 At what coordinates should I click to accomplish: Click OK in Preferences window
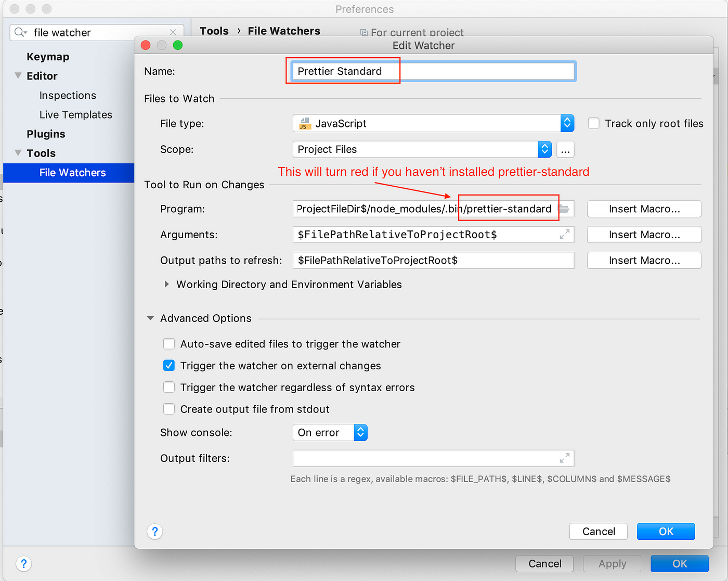click(x=680, y=563)
